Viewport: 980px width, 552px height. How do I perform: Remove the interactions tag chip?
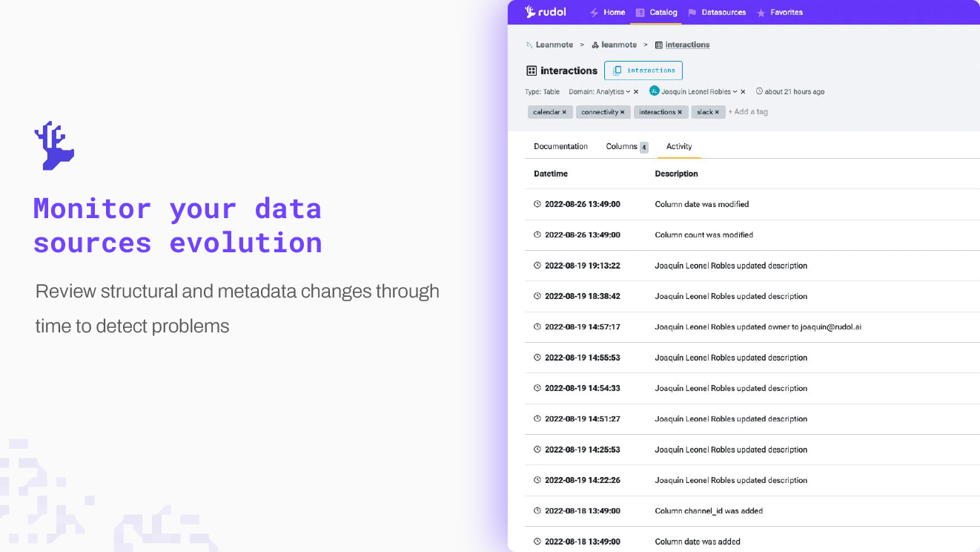click(x=680, y=113)
